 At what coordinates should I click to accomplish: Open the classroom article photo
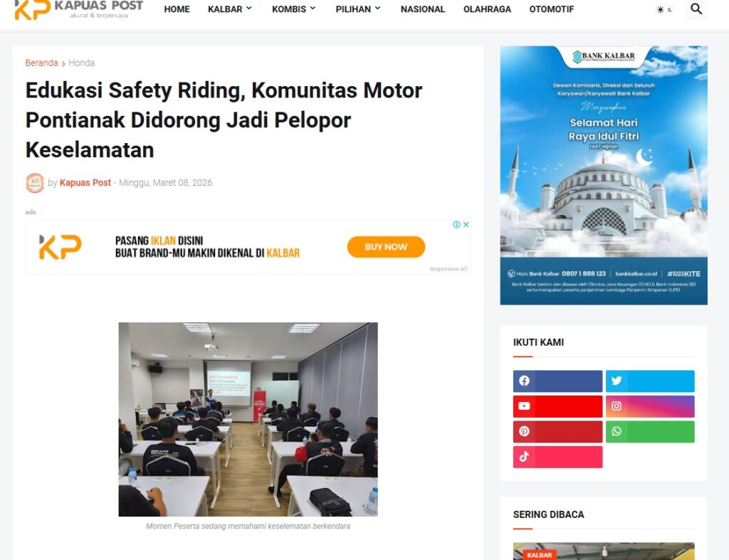[248, 419]
